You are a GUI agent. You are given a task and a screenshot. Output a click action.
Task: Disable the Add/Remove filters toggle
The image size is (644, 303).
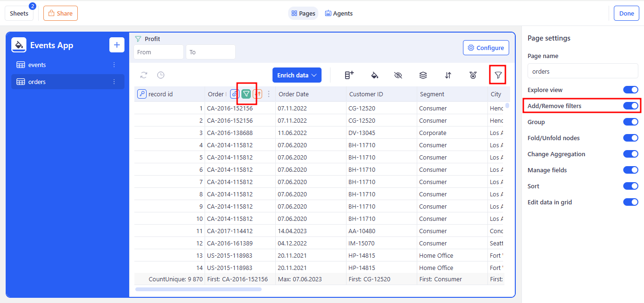630,106
